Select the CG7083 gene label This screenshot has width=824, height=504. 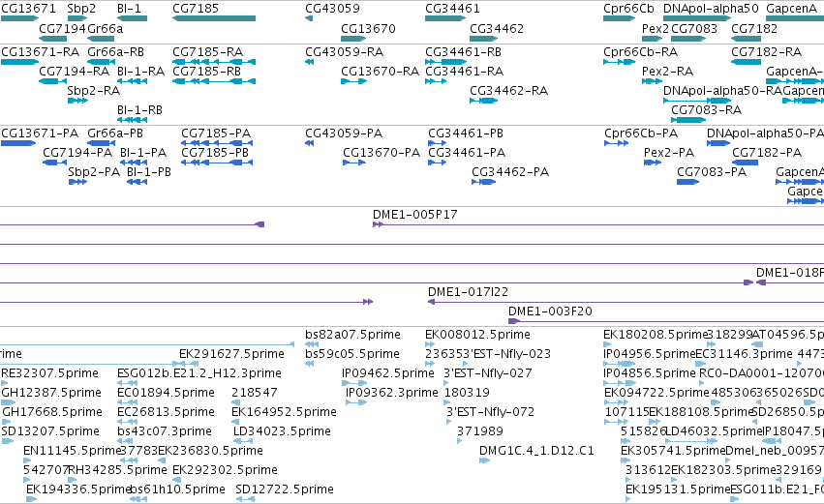694,28
